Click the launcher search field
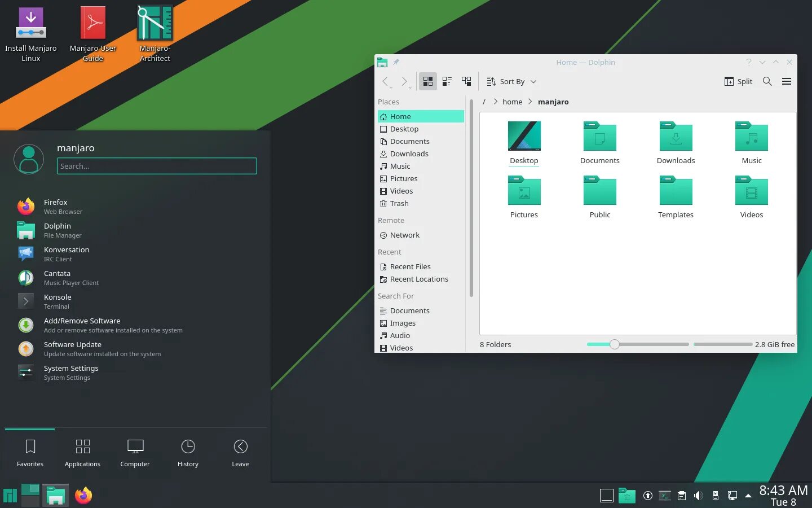Viewport: 812px width, 508px height. (157, 166)
